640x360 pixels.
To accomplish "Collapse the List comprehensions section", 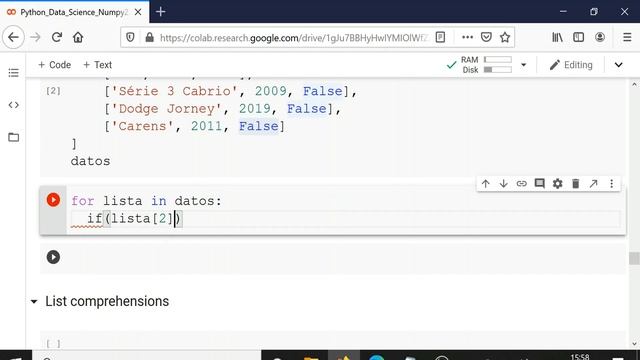I will point(34,302).
